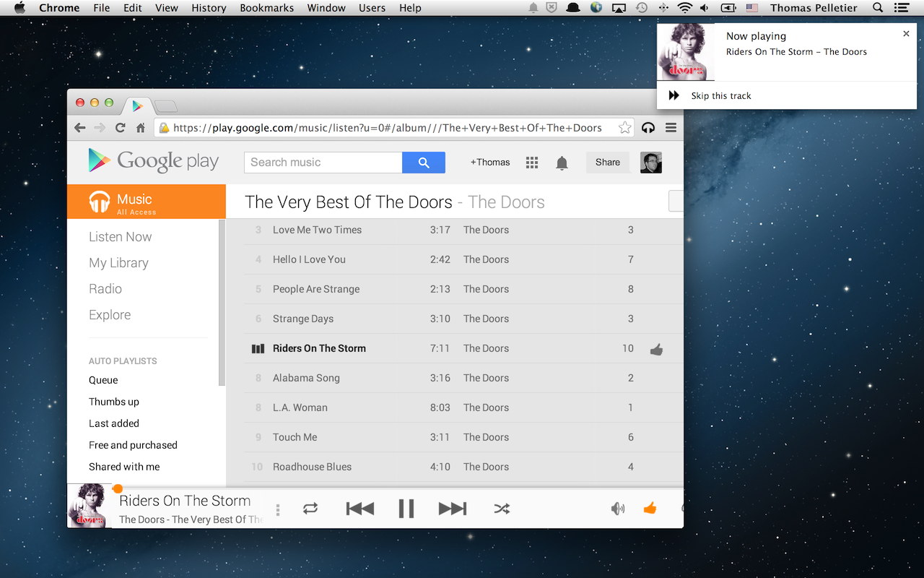Screen dimensions: 924x578
Task: Open the account avatar menu
Action: 651,163
